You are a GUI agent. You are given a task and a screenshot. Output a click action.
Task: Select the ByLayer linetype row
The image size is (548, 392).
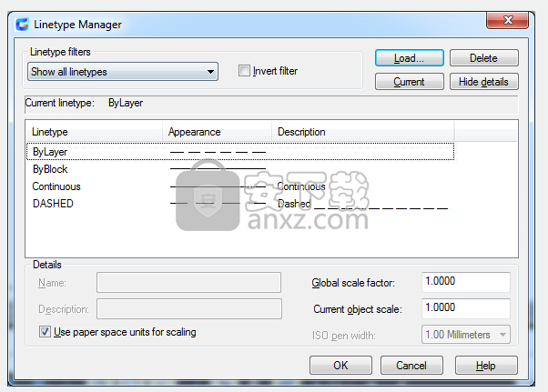tap(240, 152)
